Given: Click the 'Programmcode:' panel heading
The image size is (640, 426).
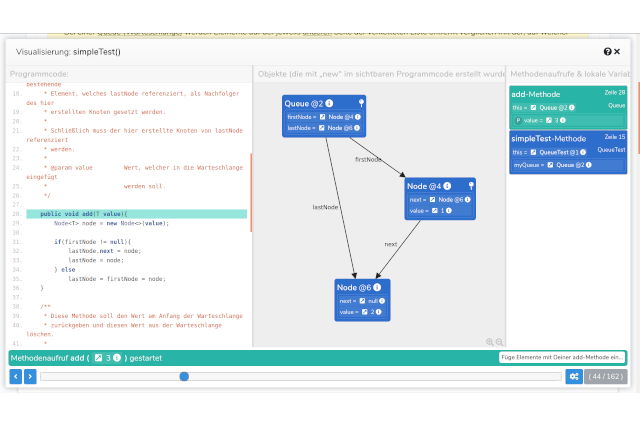Looking at the screenshot, I should pos(39,74).
